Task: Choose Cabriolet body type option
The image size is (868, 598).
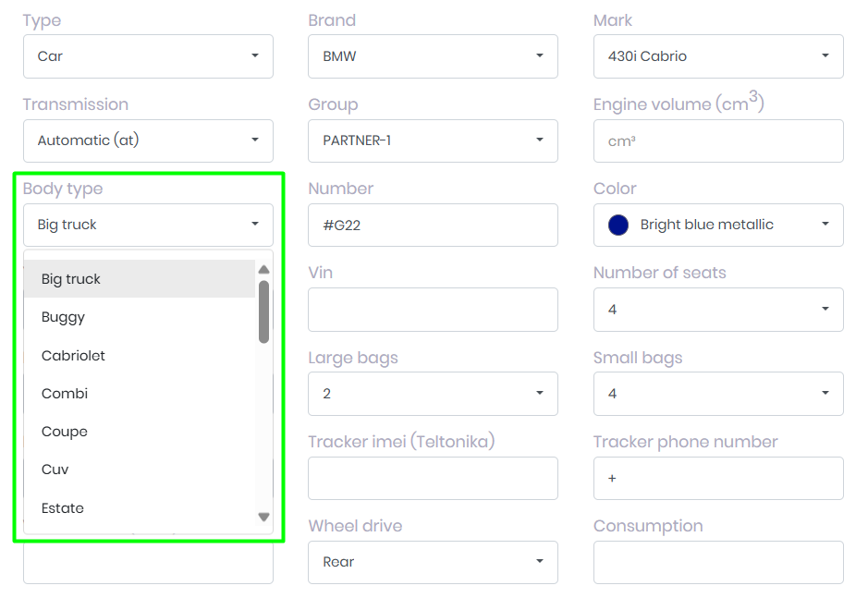Action: click(x=73, y=356)
